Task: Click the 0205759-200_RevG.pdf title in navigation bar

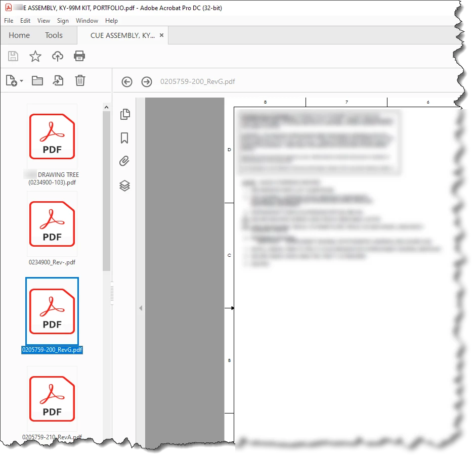Action: click(x=198, y=81)
